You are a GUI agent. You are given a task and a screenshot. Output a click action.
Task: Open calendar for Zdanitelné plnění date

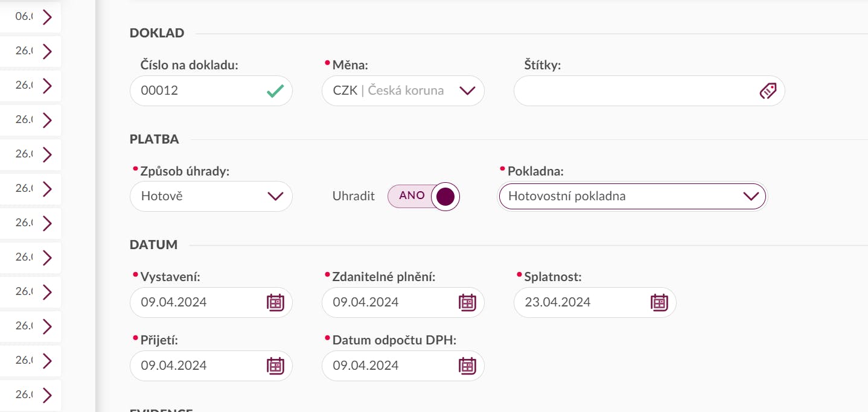click(x=467, y=302)
